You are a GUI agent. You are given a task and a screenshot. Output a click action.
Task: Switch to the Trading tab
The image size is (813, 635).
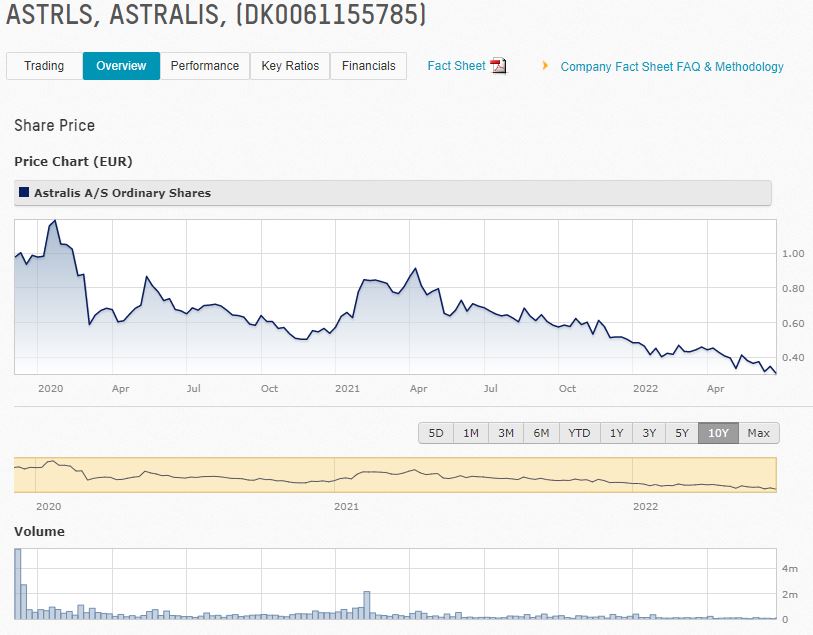43,66
